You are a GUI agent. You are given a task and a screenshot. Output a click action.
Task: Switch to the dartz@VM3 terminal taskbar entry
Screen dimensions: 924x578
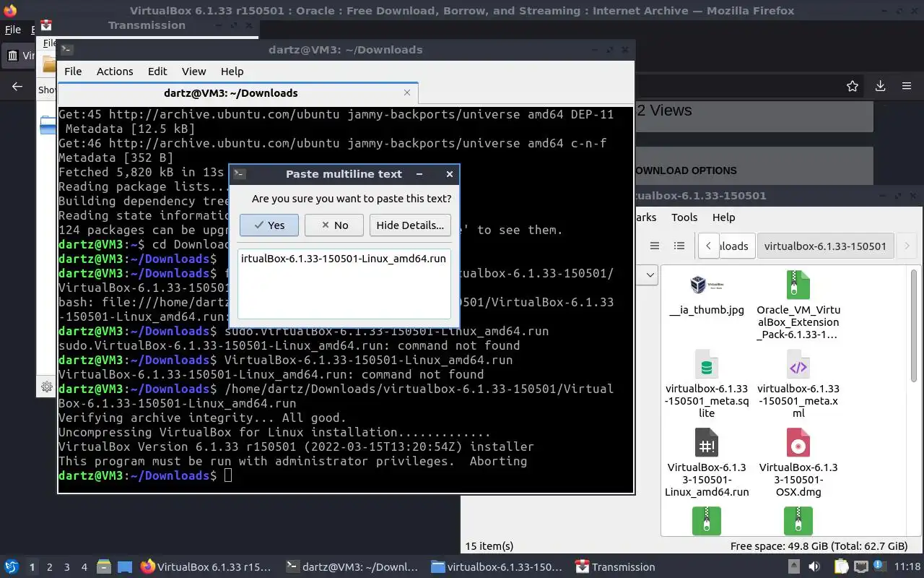tap(352, 567)
